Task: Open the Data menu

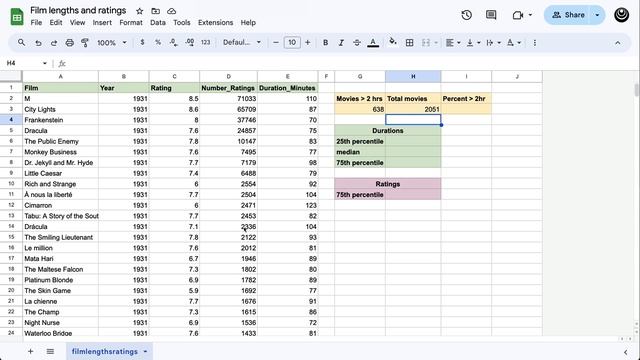Action: tap(158, 23)
